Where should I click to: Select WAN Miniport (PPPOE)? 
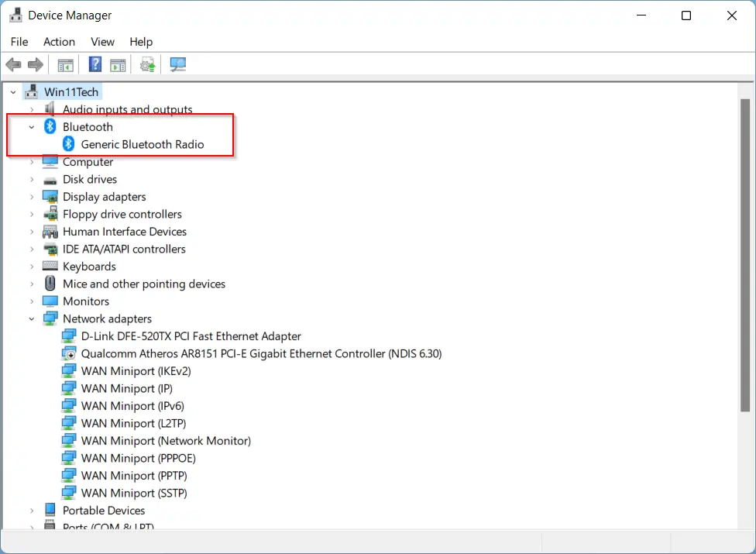(139, 458)
